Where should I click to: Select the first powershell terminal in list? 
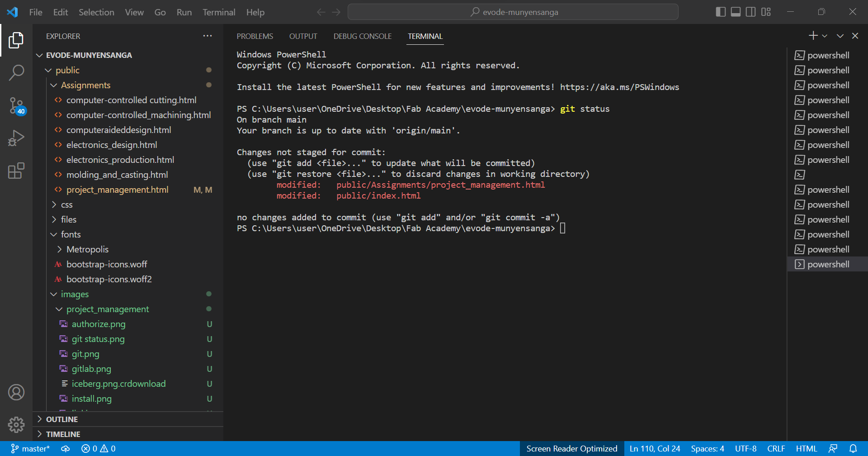click(827, 55)
